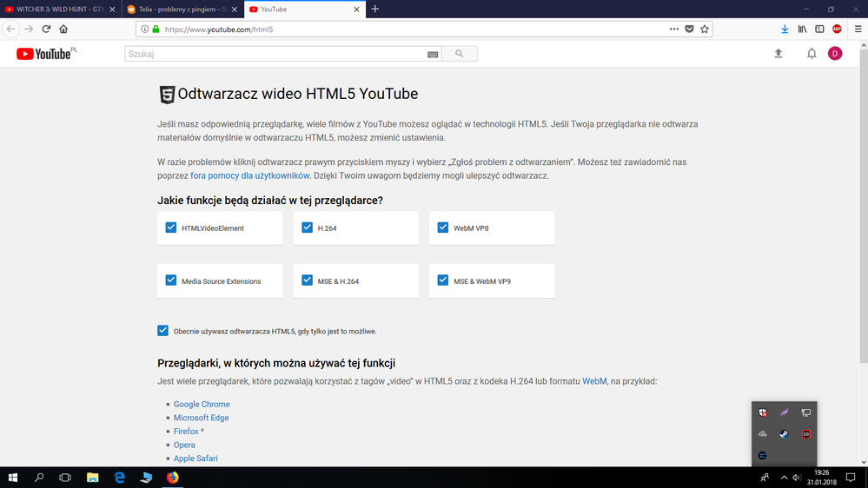This screenshot has height=488, width=868.
Task: Launch Microsoft Edge from the taskbar
Action: 119,478
